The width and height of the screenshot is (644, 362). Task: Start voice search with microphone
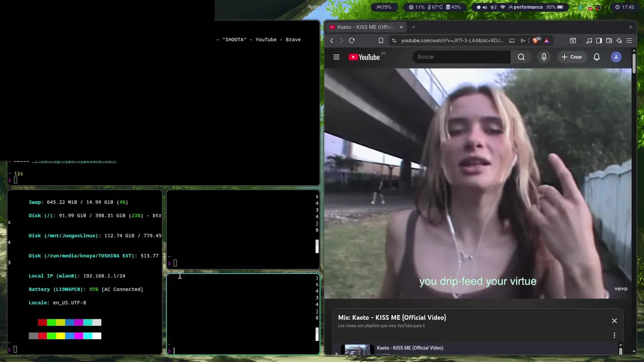[x=544, y=57]
